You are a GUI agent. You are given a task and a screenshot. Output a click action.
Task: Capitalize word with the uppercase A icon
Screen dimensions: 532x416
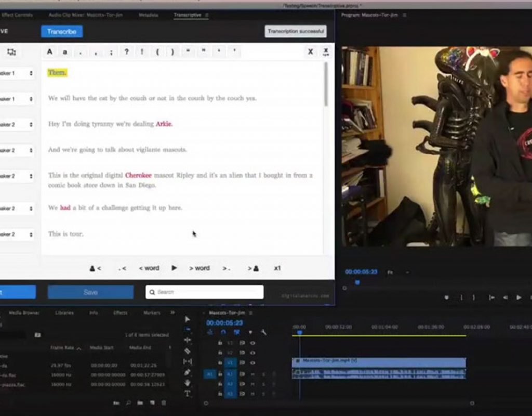coord(49,51)
